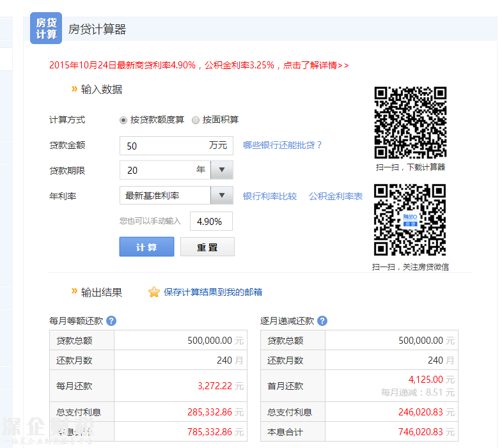Click 每月递减：8.51 元 text
The image size is (502, 448).
(x=418, y=392)
